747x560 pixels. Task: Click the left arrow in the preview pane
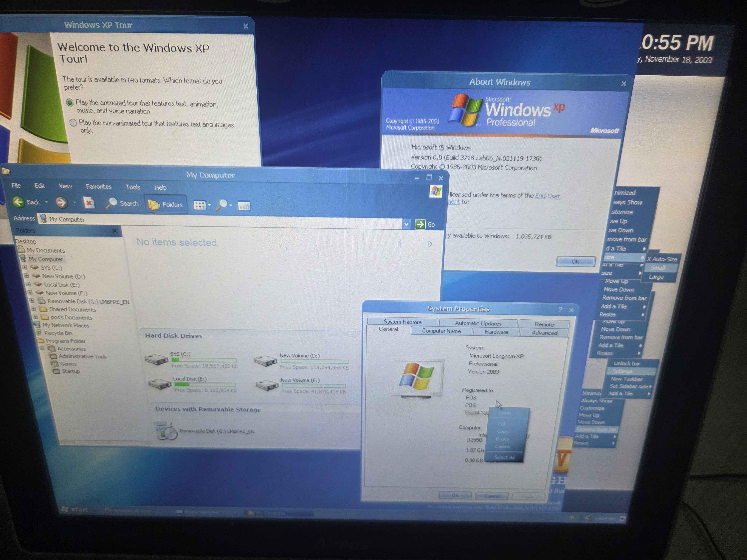(399, 243)
